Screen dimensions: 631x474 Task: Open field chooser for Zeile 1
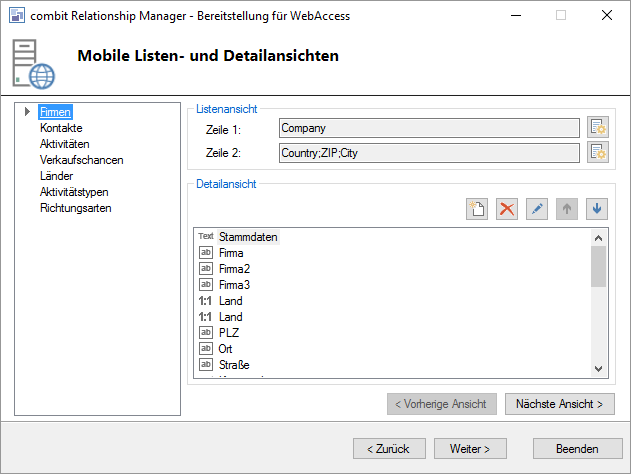598,127
